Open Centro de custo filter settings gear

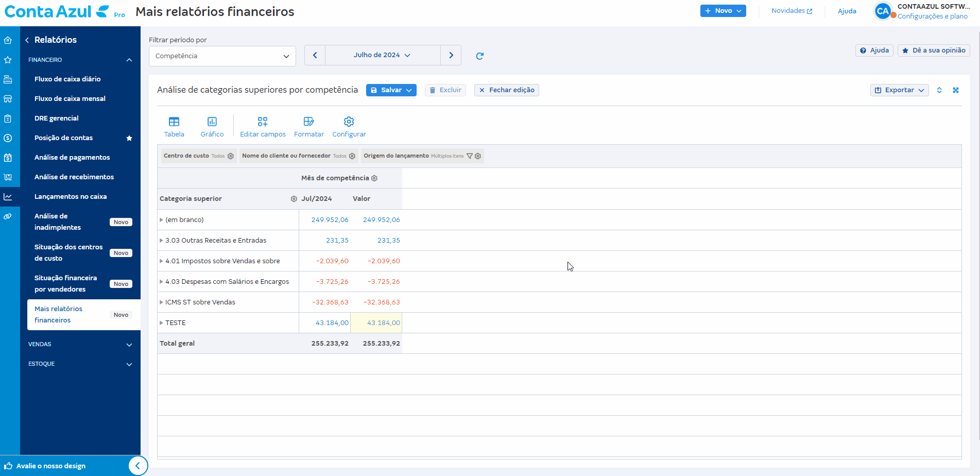click(x=231, y=156)
